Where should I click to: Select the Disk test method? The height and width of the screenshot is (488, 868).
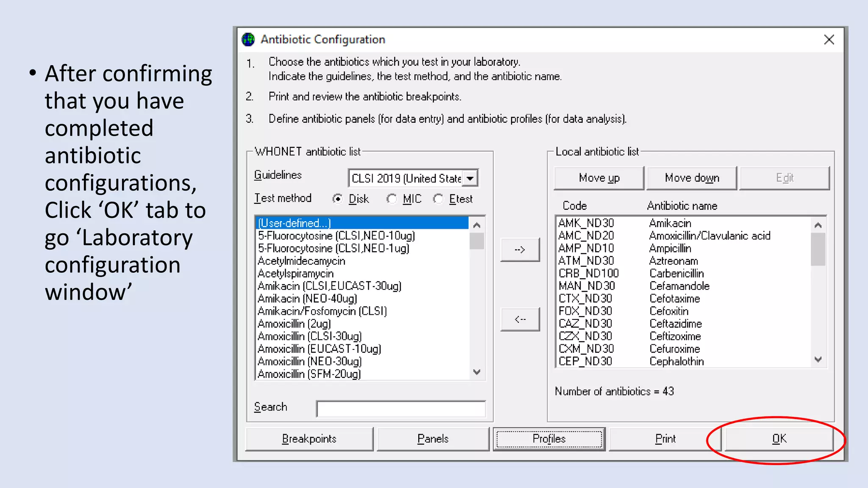pyautogui.click(x=338, y=199)
